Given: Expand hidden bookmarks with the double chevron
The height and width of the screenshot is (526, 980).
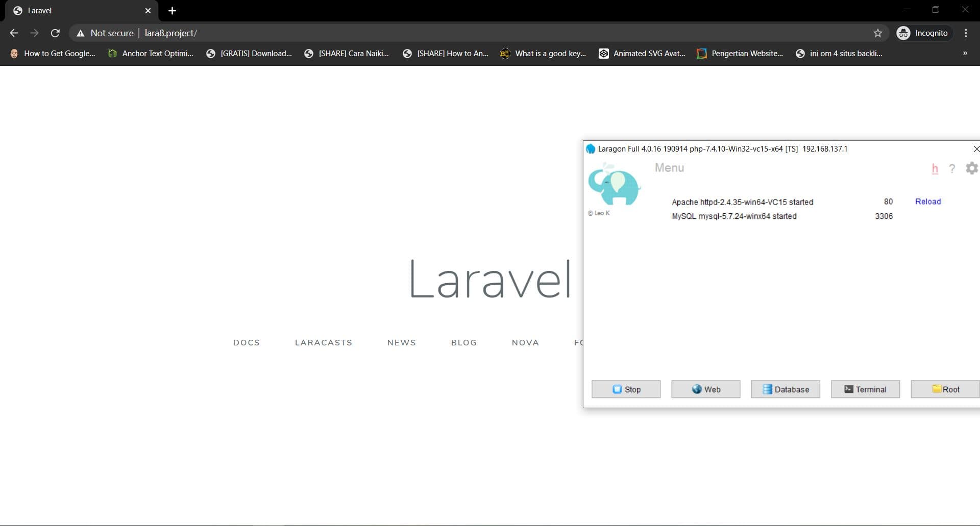Looking at the screenshot, I should pyautogui.click(x=965, y=53).
